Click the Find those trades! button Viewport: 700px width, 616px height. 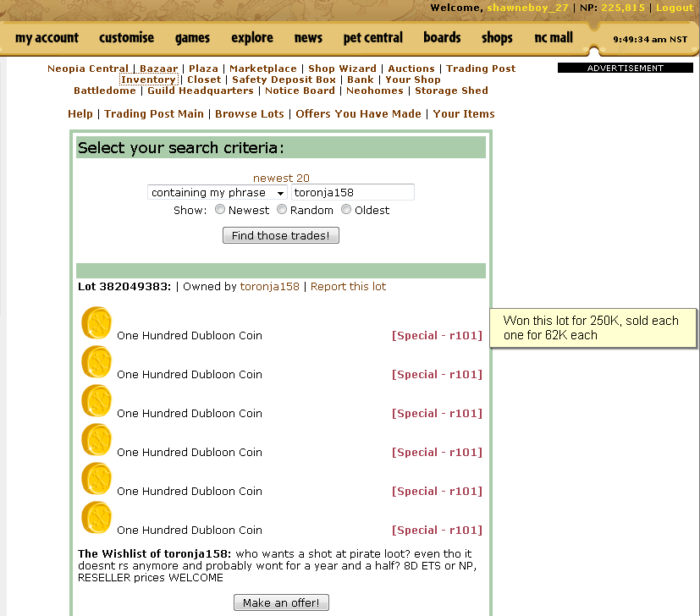pyautogui.click(x=281, y=235)
